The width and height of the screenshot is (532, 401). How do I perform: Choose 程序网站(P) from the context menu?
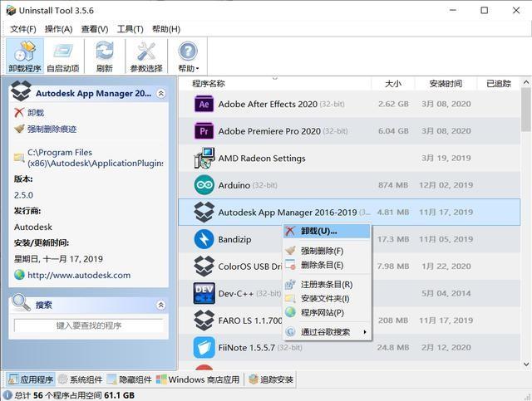pos(327,312)
